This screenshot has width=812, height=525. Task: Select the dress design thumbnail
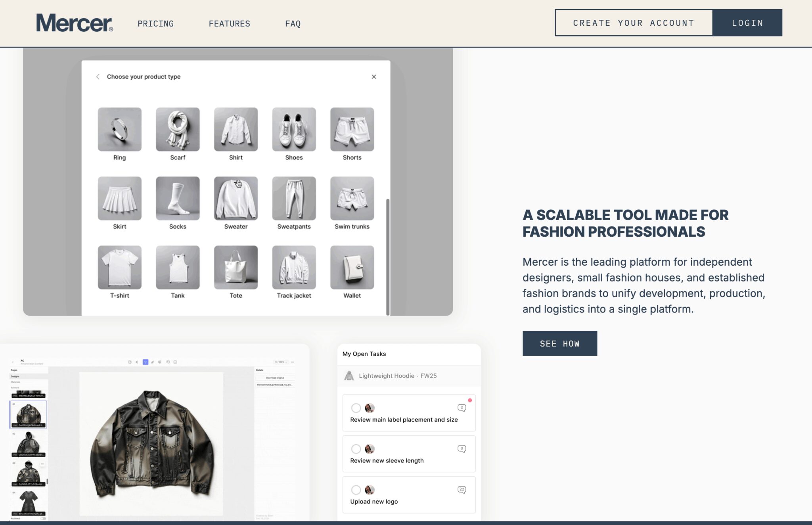point(28,503)
